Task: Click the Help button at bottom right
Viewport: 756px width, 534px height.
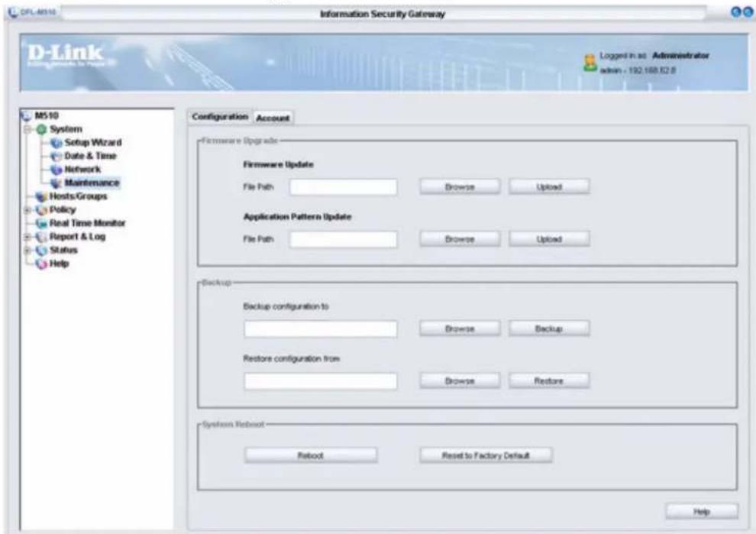Action: pyautogui.click(x=702, y=512)
